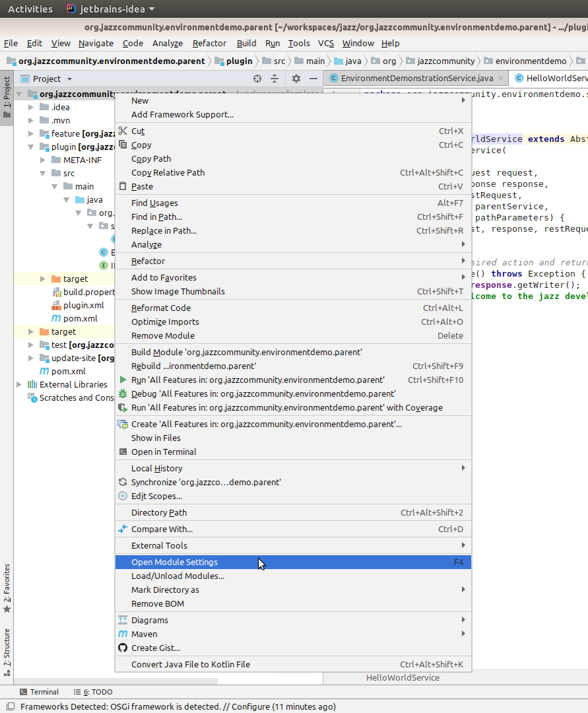Click the Paste clipboard icon in context menu

click(x=123, y=186)
